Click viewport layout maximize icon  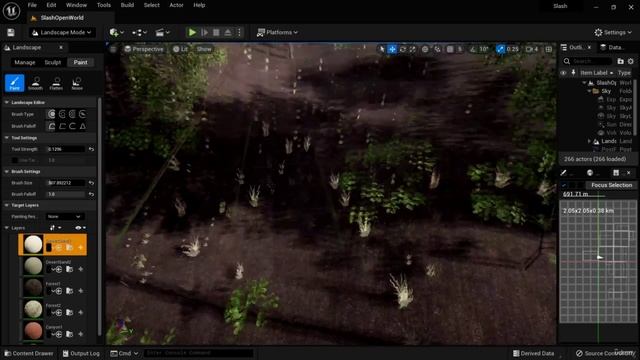coord(549,49)
